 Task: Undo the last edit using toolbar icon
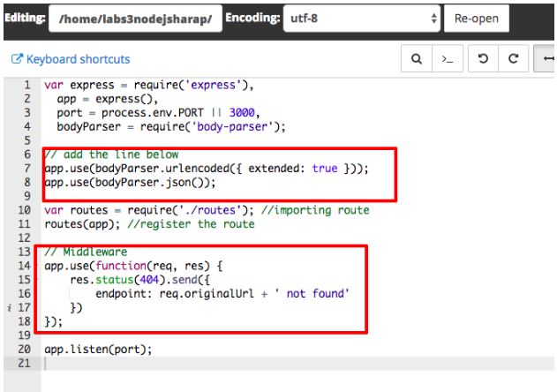coord(480,59)
